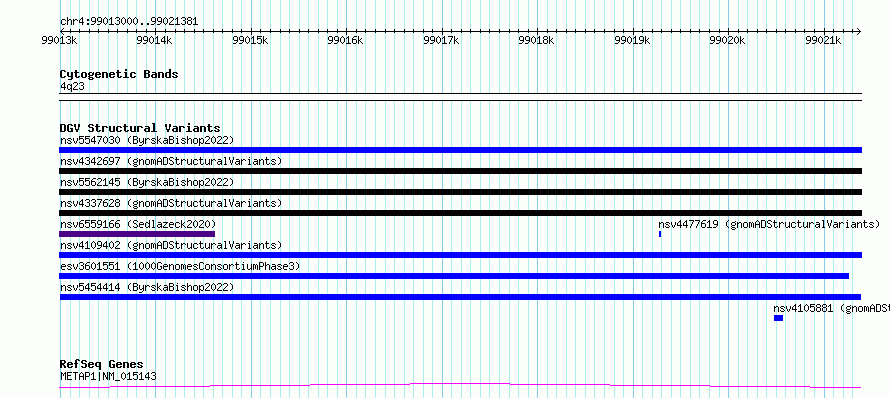Click the blue bar under nsv5454414

(460, 297)
